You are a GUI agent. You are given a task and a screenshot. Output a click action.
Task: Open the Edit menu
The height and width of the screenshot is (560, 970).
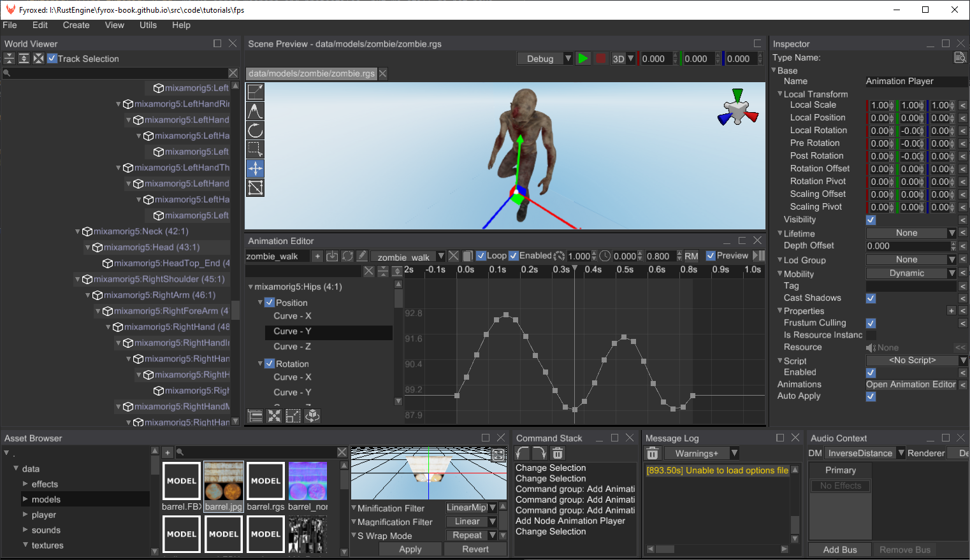[40, 25]
